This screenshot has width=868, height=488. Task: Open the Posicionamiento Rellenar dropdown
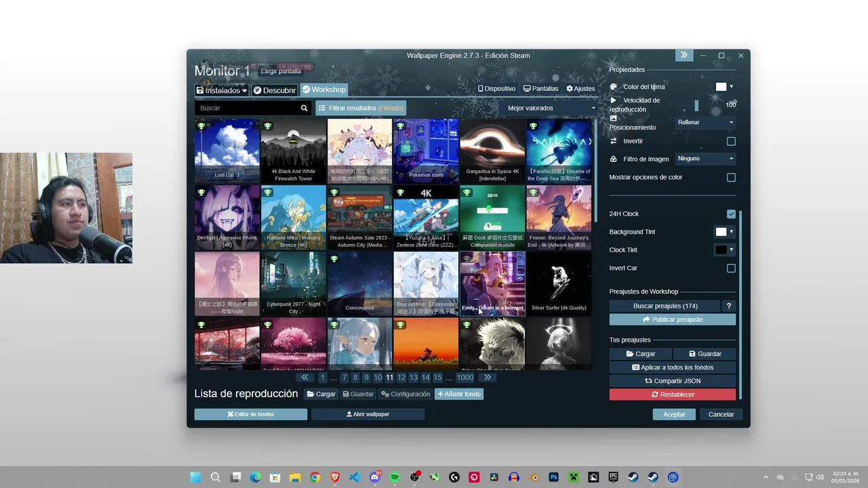[705, 123]
